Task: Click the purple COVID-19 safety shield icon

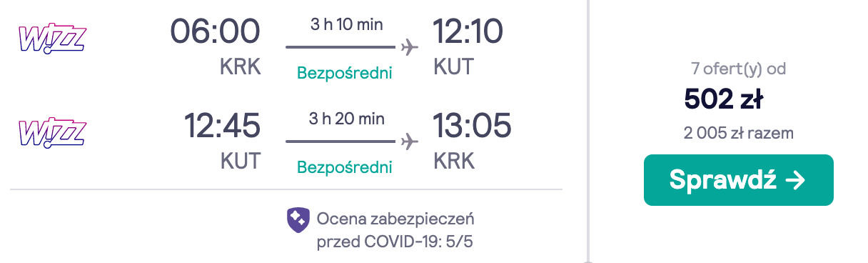Action: coord(298,220)
